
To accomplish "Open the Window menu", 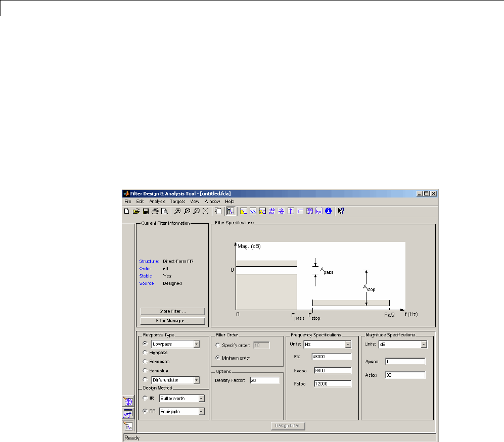I will [212, 202].
